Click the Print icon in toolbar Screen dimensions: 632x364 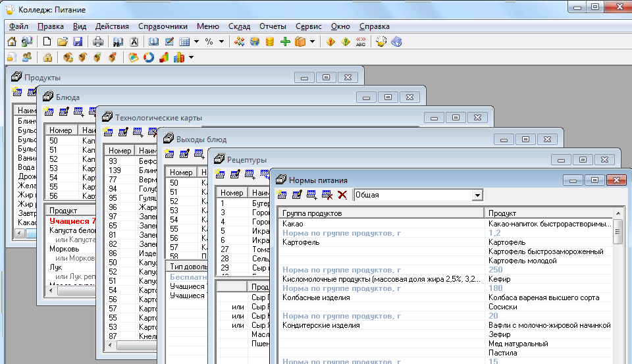(98, 42)
